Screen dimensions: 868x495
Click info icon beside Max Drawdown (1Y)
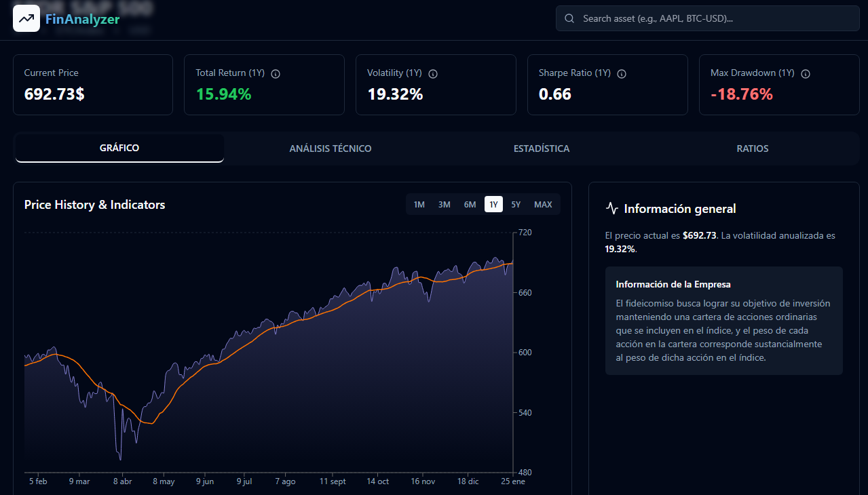pos(806,73)
